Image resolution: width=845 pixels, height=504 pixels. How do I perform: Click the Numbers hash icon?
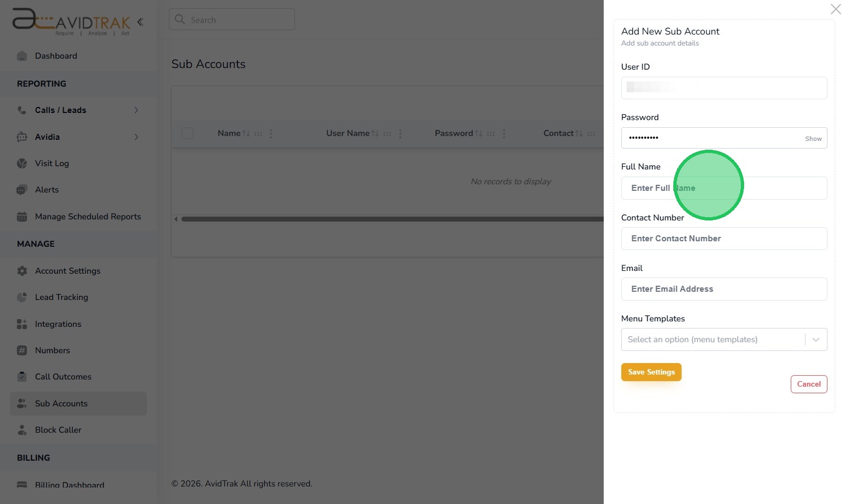click(x=22, y=350)
